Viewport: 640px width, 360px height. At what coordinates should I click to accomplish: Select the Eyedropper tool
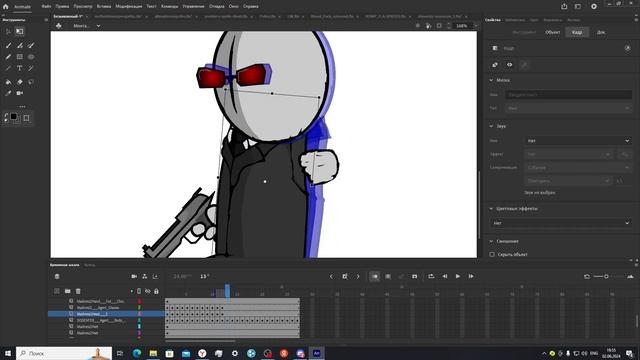click(8, 93)
